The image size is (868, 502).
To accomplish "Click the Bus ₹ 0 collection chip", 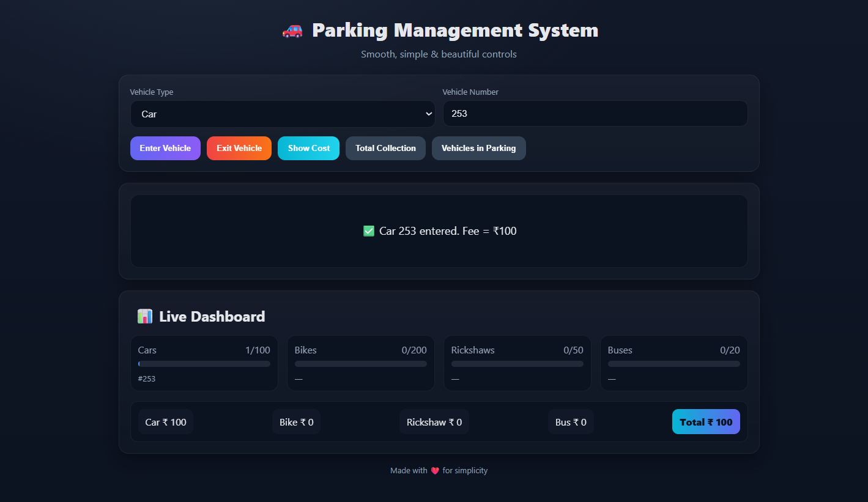I will pos(570,421).
